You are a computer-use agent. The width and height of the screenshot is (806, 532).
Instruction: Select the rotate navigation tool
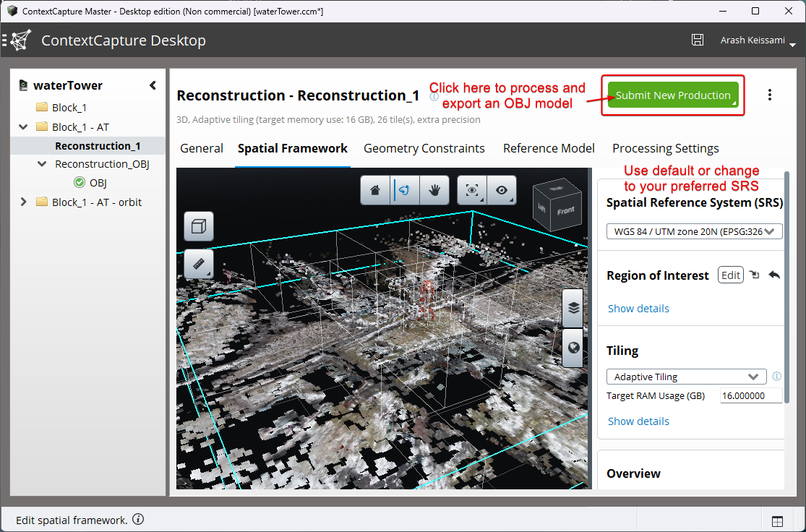coord(405,190)
